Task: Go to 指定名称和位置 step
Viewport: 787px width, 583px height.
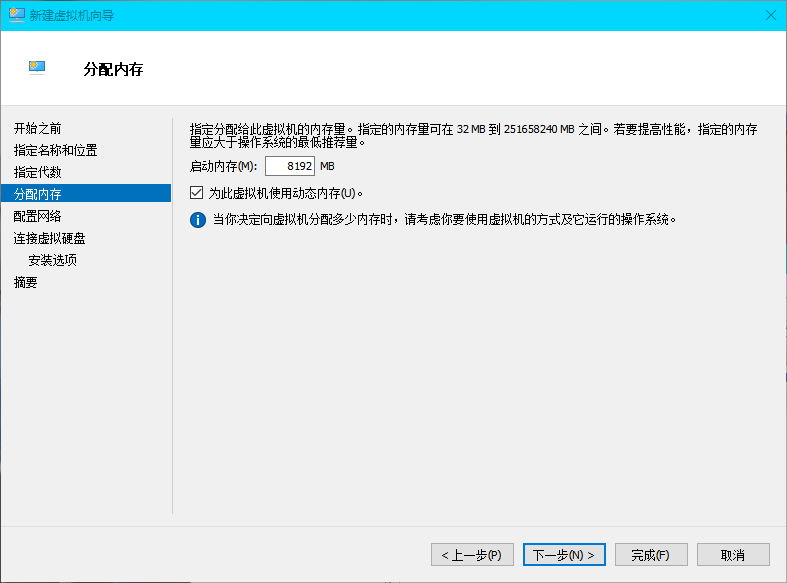Action: (x=56, y=150)
